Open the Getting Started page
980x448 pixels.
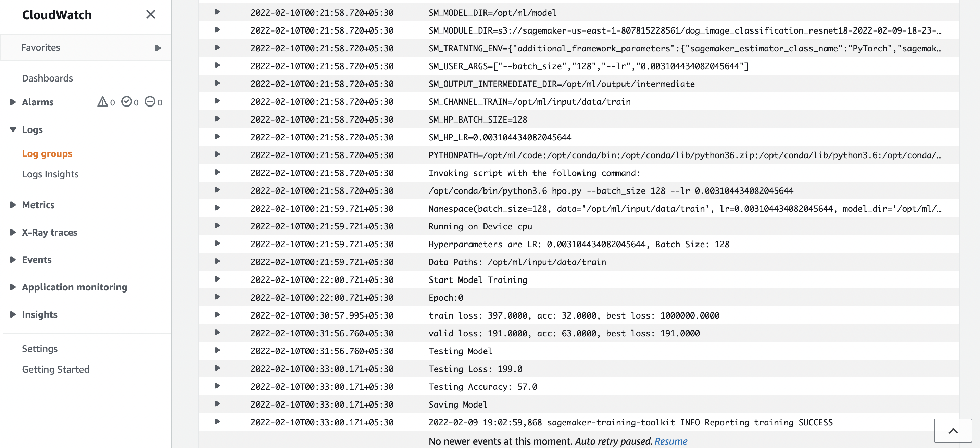[x=55, y=369]
